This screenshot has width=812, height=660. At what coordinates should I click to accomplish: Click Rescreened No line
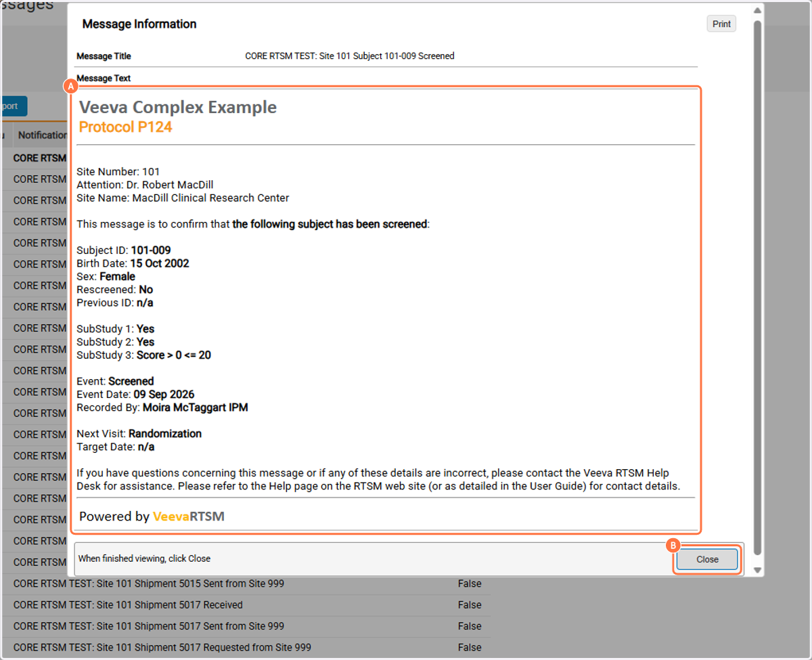pos(114,290)
